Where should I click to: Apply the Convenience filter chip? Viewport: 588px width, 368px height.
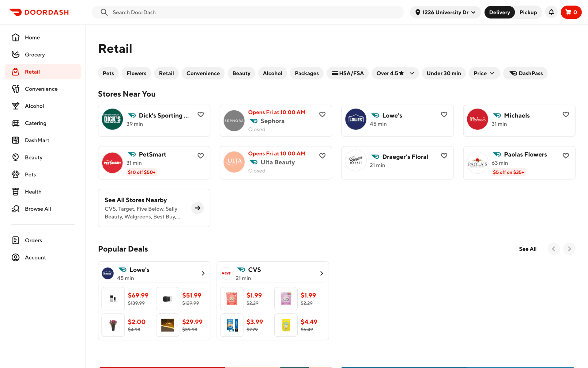pos(203,73)
